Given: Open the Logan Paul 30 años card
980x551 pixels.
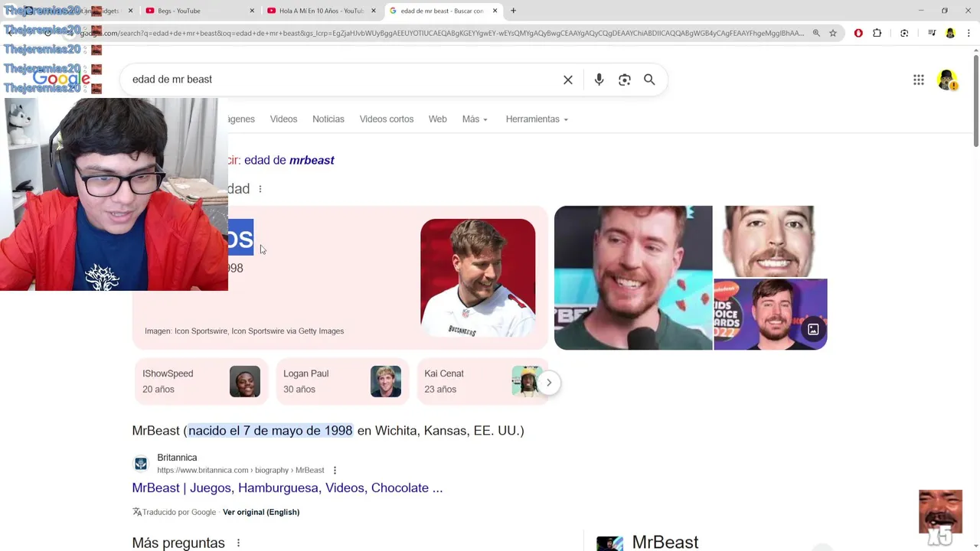Looking at the screenshot, I should point(342,381).
